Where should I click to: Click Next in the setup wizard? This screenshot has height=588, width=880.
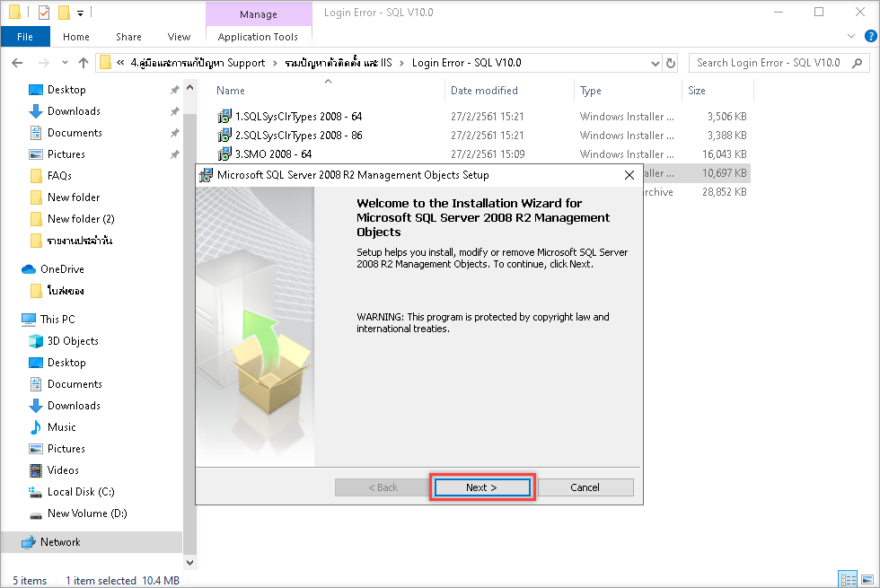[481, 487]
